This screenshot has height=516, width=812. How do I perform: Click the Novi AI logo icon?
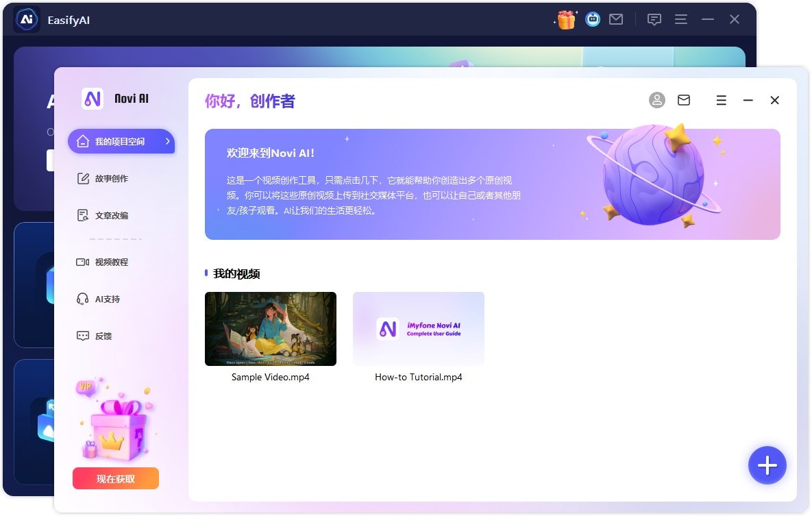coord(93,99)
